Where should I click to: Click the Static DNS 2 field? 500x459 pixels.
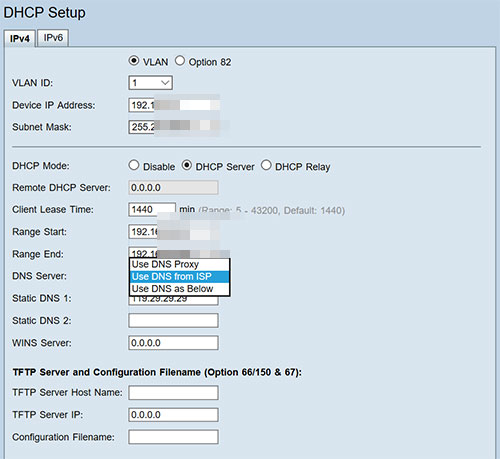click(x=173, y=321)
